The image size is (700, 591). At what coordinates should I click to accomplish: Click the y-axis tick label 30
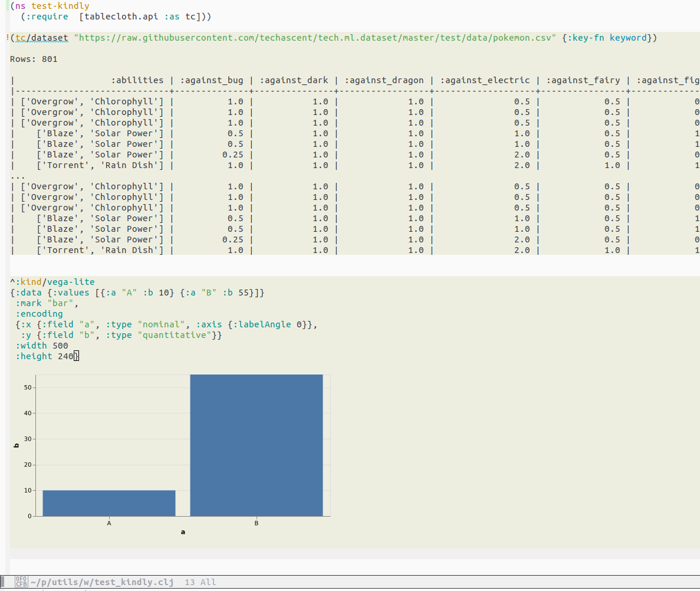coord(28,439)
